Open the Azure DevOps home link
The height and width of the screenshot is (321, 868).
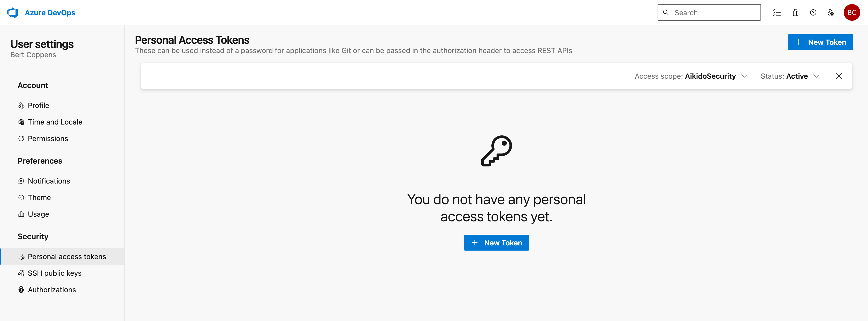[50, 12]
